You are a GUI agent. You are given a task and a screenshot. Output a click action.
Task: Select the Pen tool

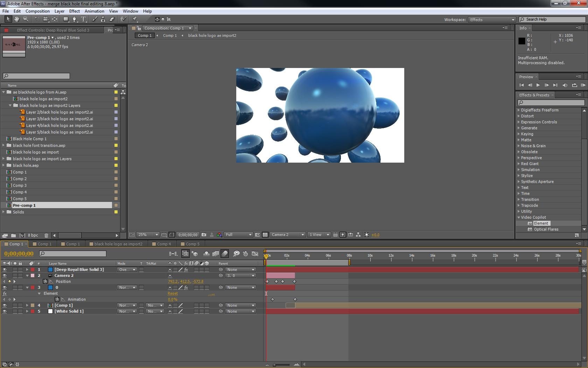(x=74, y=19)
